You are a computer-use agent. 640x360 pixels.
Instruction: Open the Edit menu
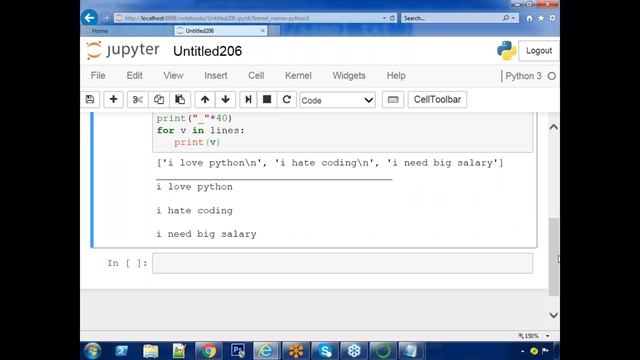[x=134, y=76]
